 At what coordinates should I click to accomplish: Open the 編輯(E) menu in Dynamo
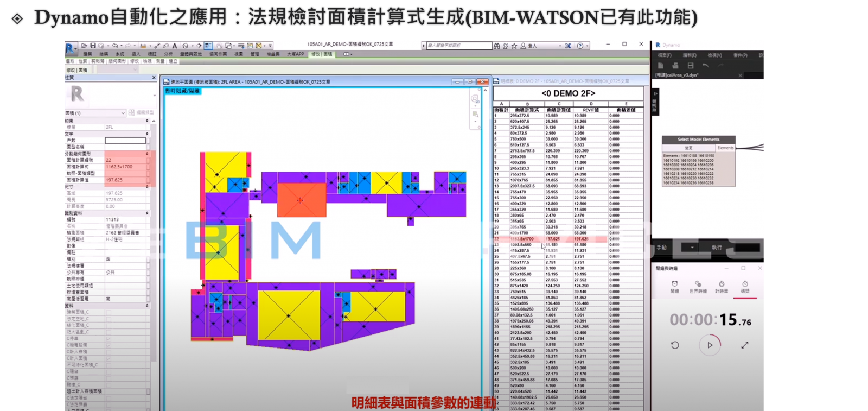[x=690, y=55]
